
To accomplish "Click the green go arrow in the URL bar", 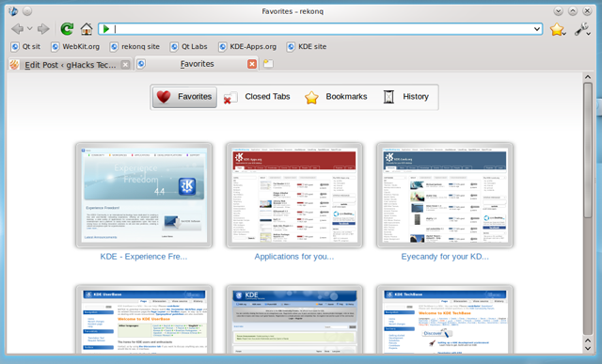I will point(106,29).
